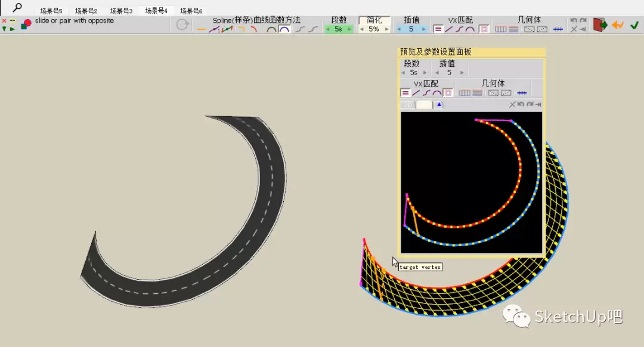Click second diagonal box geometry icon toolbar
644x347 pixels.
click(x=542, y=29)
